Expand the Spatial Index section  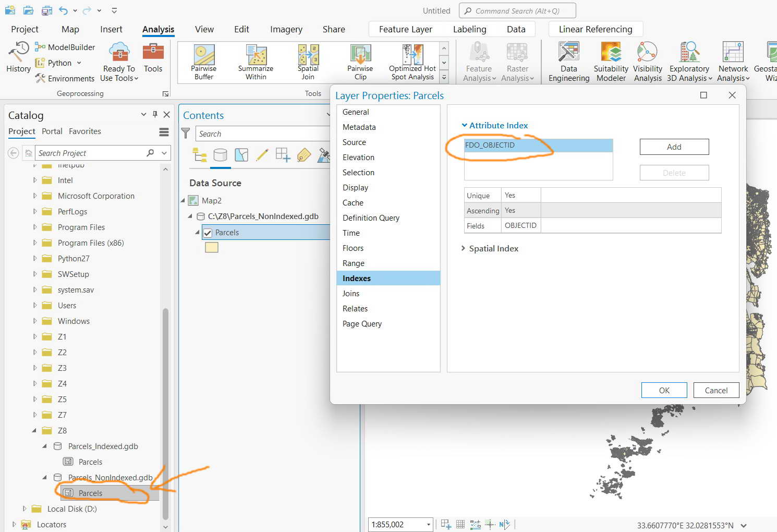pos(464,248)
